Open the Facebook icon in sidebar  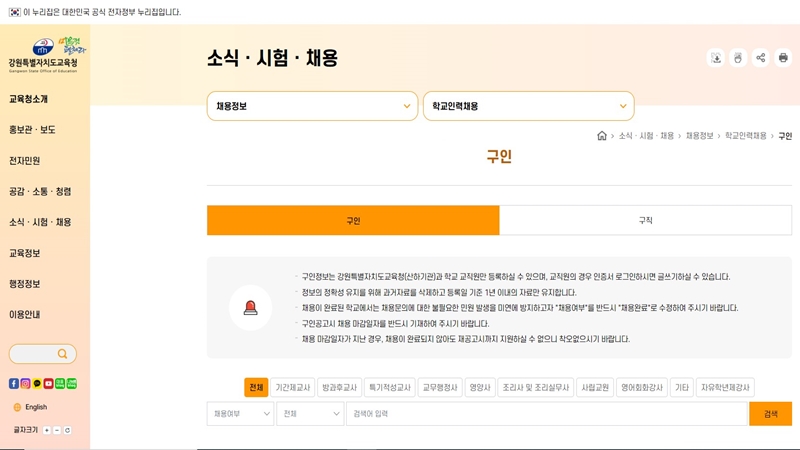14,384
